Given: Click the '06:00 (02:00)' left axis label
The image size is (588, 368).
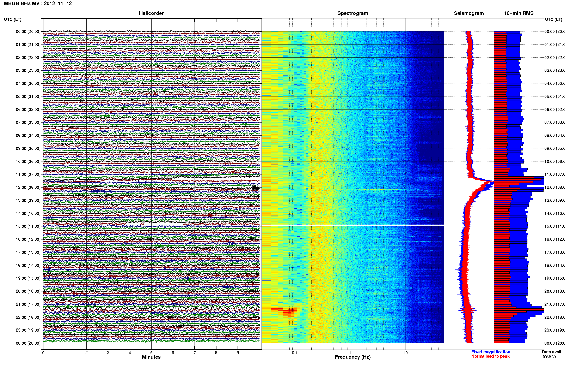Looking at the screenshot, I should [x=28, y=109].
